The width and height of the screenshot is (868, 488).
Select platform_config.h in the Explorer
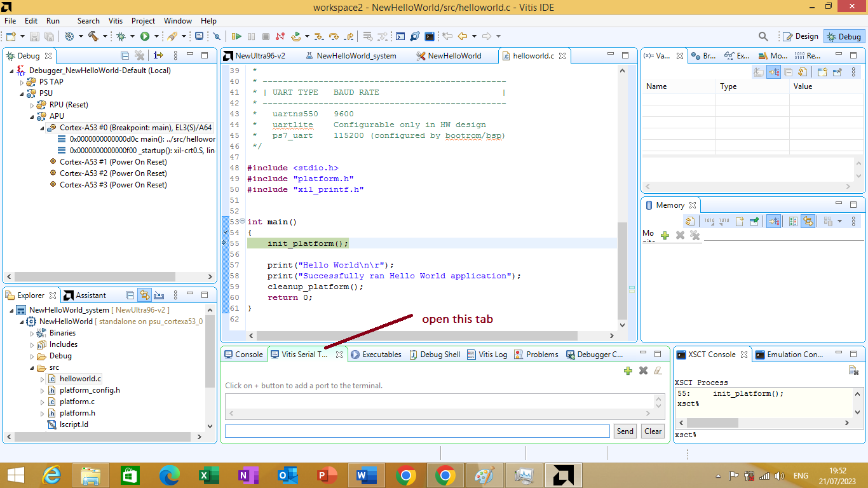click(x=85, y=390)
